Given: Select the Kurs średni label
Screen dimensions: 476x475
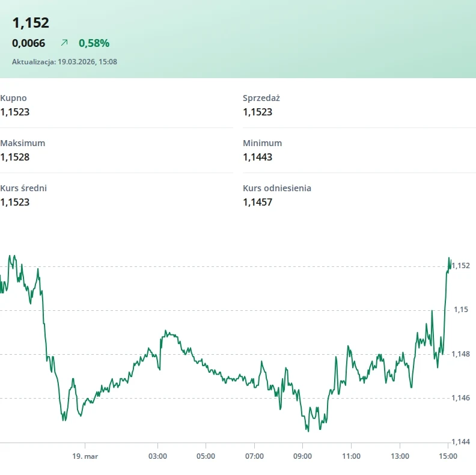Looking at the screenshot, I should tap(23, 188).
